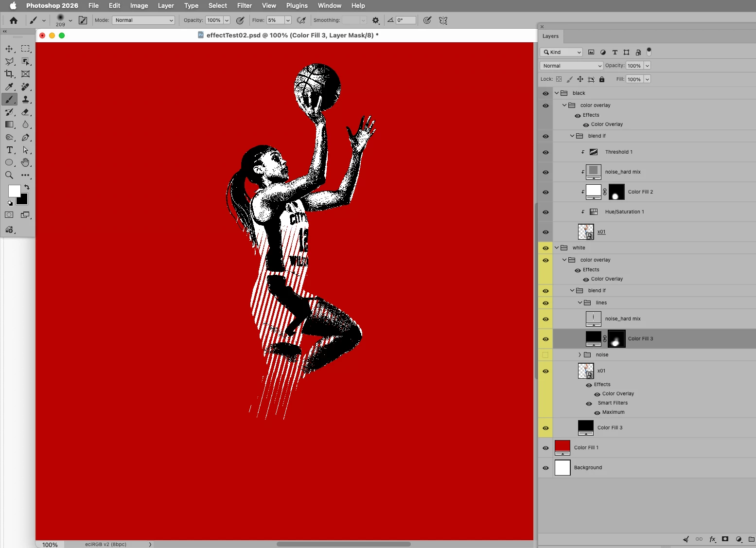Add a layer style using fx
756x548 pixels.
click(x=712, y=539)
